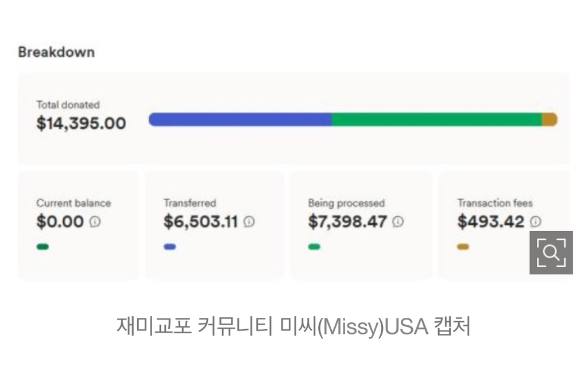588x374 pixels.
Task: Click info icon next to Transaction fees
Action: point(535,221)
